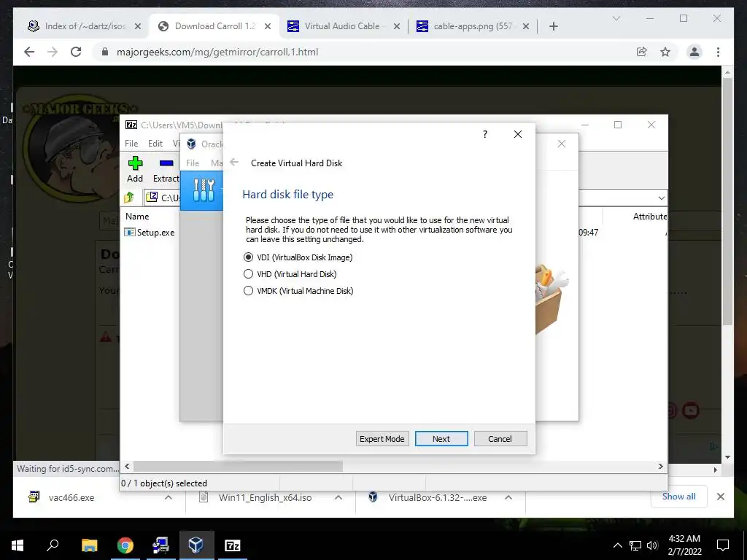Click the share page icon in Chrome
Screen dimensions: 747x560
click(x=642, y=52)
